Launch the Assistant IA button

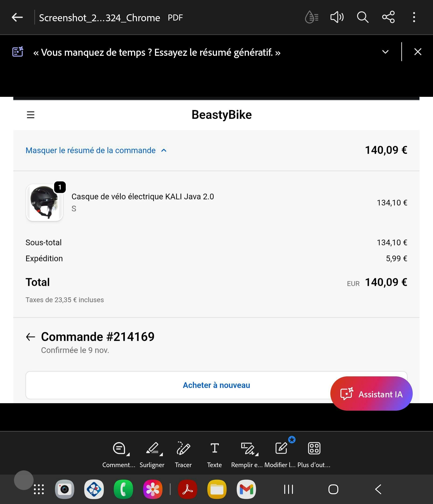[371, 394]
